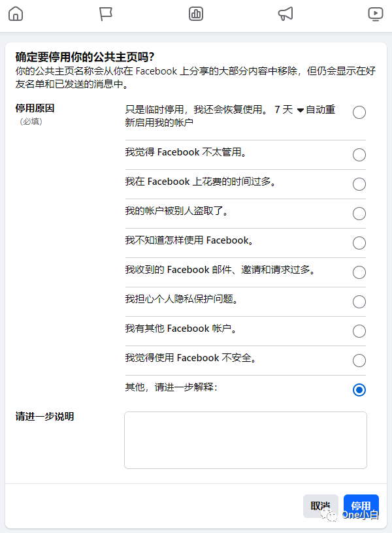
Task: Choose 我的帐户被别人盗取了 radio option
Action: pos(359,214)
